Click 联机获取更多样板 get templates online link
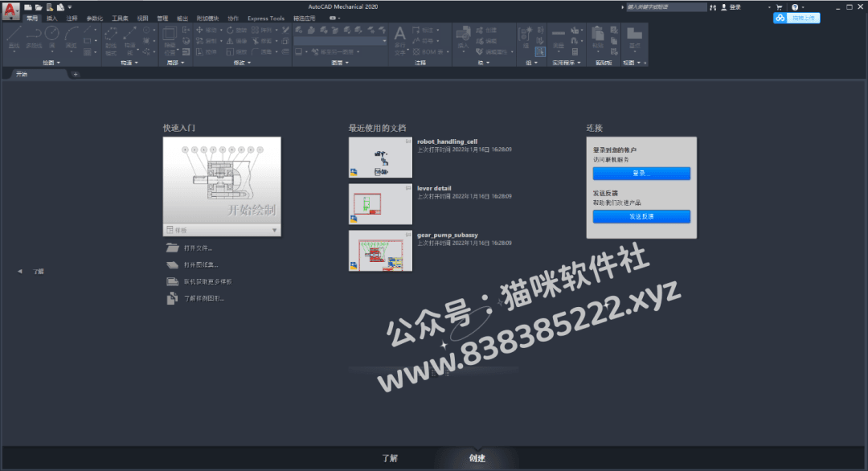The width and height of the screenshot is (868, 471). click(199, 281)
